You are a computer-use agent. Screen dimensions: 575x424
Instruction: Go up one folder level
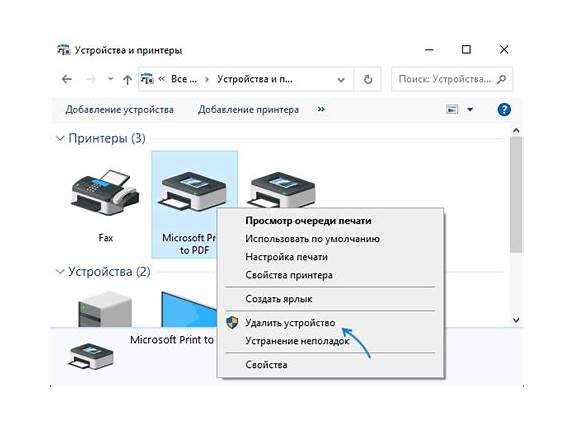click(x=127, y=79)
